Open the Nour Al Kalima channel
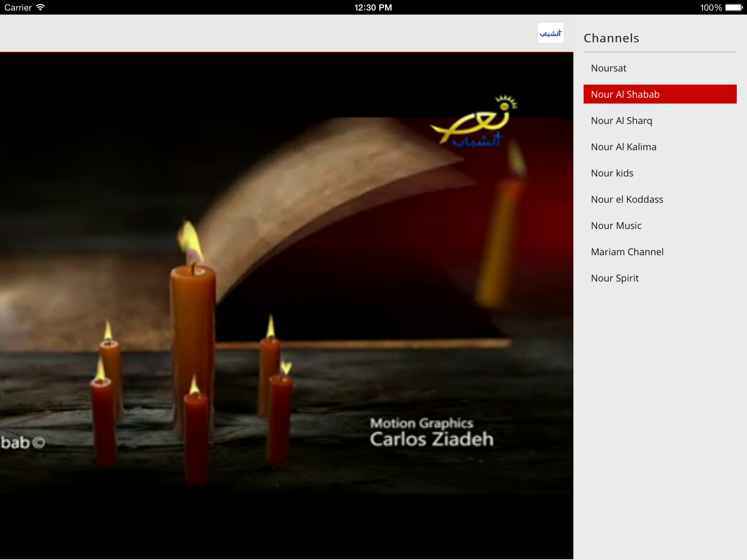The image size is (747, 560). tap(660, 147)
